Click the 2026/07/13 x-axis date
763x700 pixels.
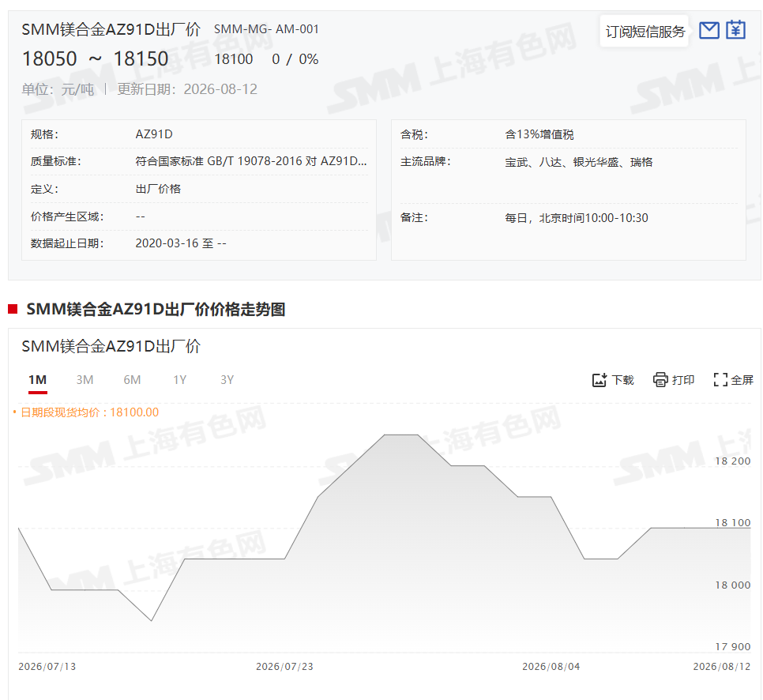pos(47,666)
